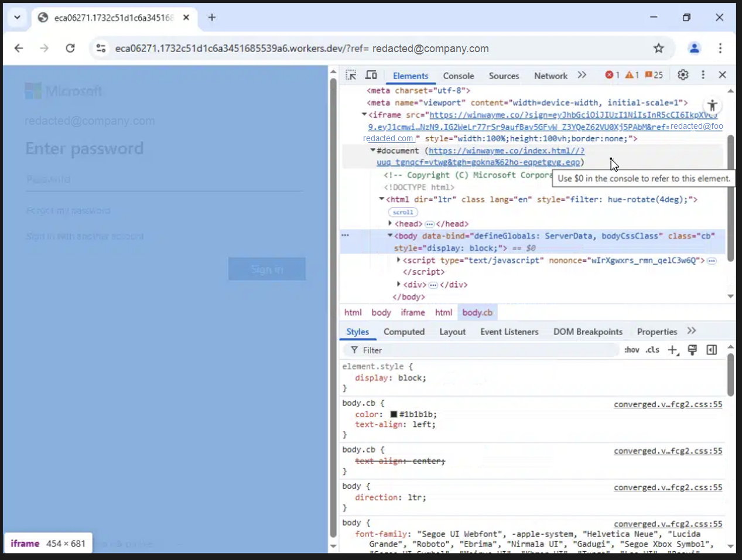Open the Chrome three-dot menu

click(x=720, y=48)
